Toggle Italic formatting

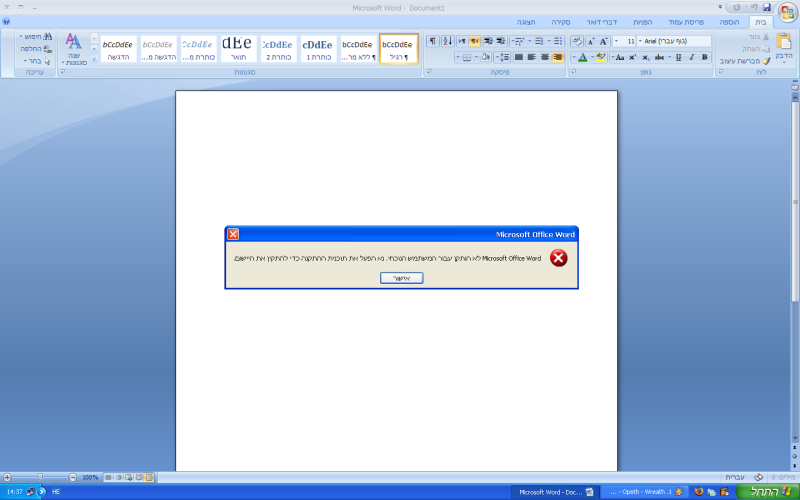(x=692, y=57)
